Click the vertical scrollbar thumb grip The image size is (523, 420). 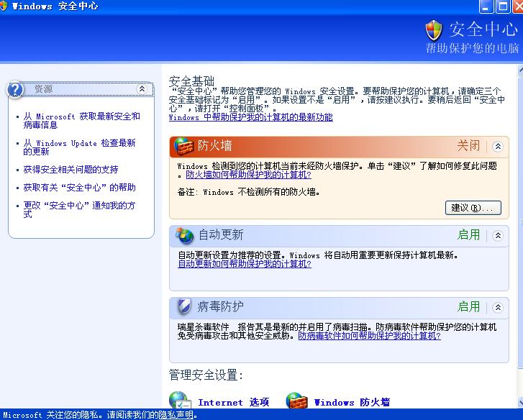click(521, 222)
